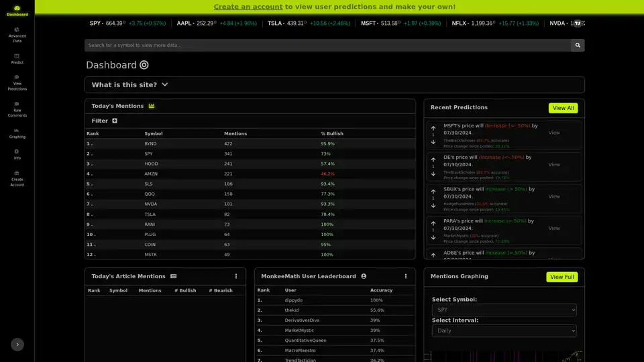This screenshot has width=644, height=362.
Task: Upvote the SBUX price prediction
Action: point(433,192)
